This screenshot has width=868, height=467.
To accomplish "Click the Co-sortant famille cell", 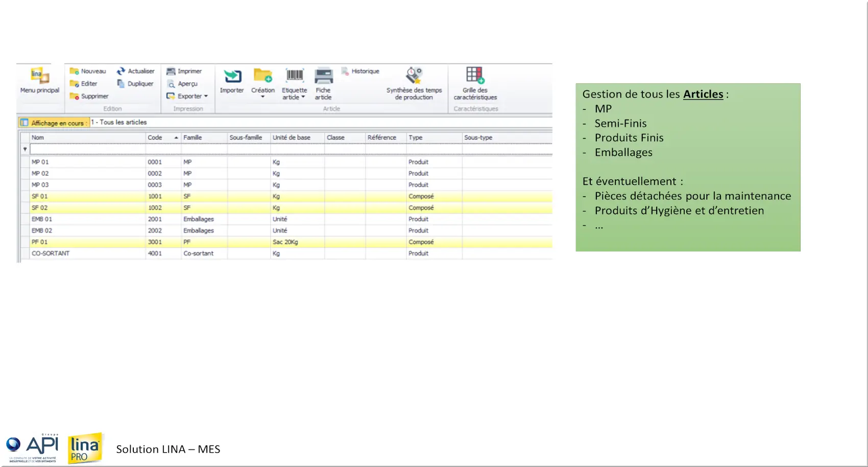I will [x=204, y=253].
